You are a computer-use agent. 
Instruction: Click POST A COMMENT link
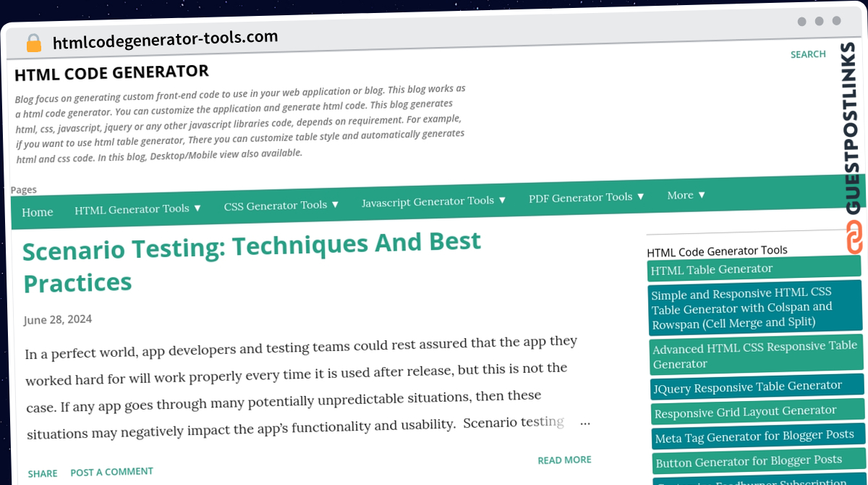pos(111,472)
